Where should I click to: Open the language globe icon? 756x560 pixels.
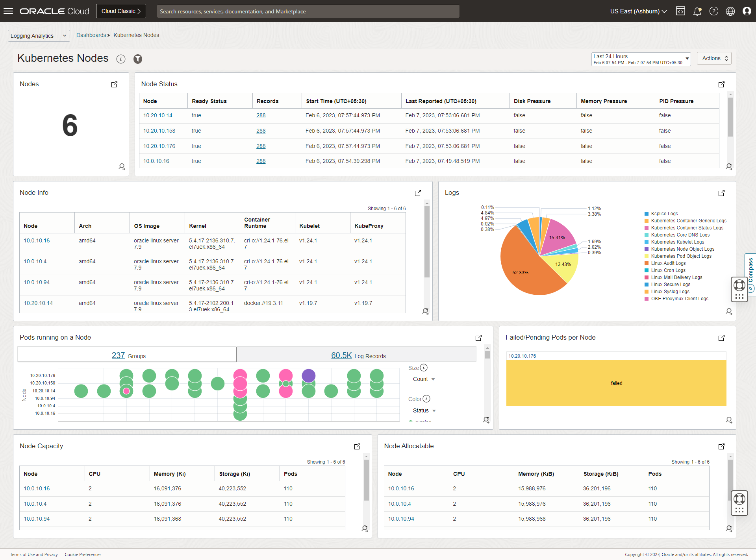point(730,11)
